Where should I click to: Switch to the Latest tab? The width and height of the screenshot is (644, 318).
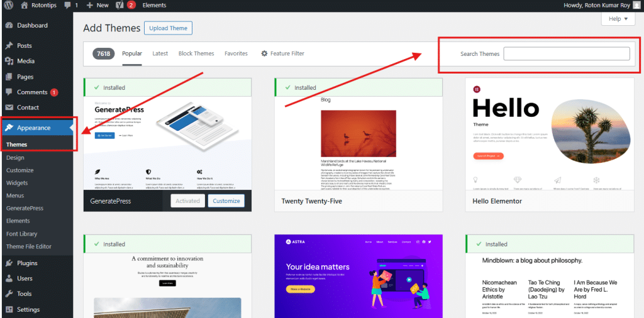pyautogui.click(x=160, y=53)
